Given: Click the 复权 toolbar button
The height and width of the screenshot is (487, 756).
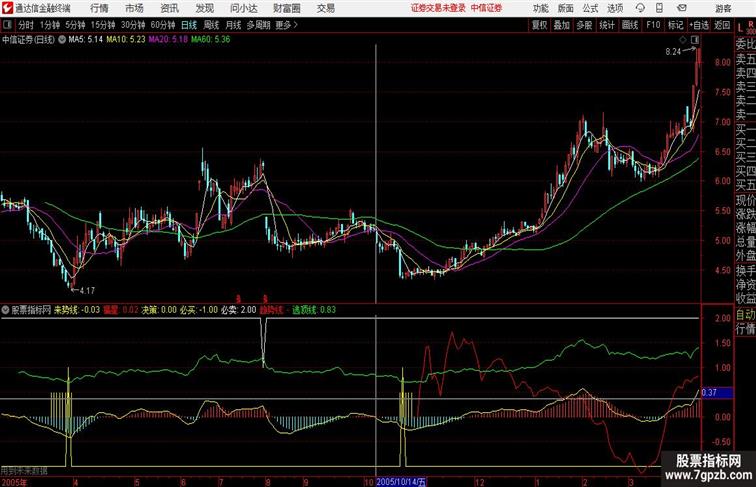Looking at the screenshot, I should pyautogui.click(x=540, y=25).
